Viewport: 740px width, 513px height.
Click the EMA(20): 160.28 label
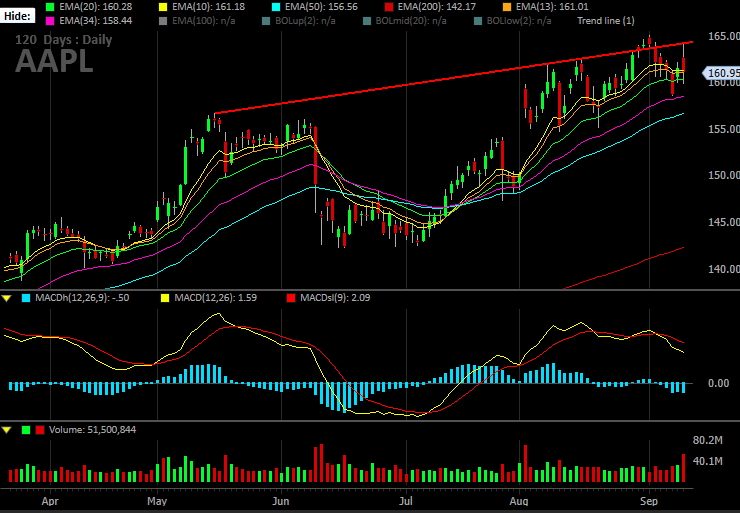point(96,7)
